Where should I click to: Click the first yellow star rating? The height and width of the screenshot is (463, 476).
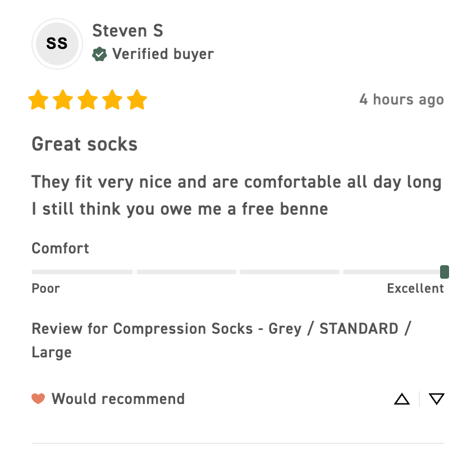click(x=39, y=101)
